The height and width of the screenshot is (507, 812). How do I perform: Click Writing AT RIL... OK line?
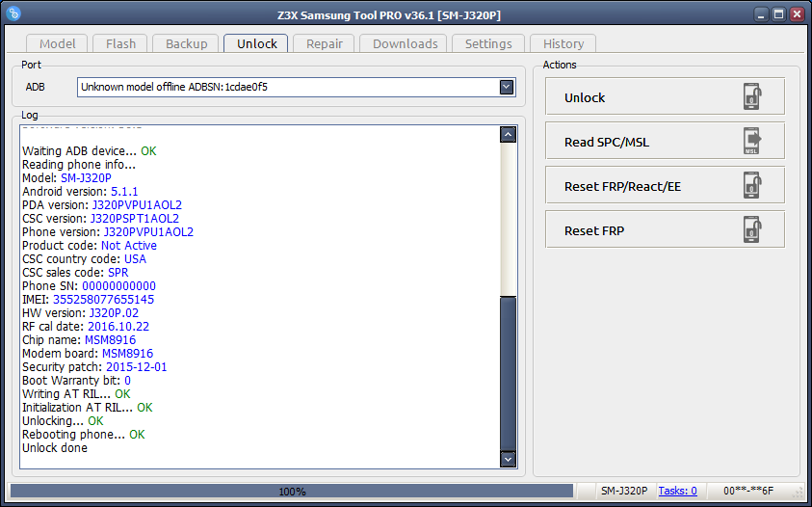pyautogui.click(x=76, y=393)
